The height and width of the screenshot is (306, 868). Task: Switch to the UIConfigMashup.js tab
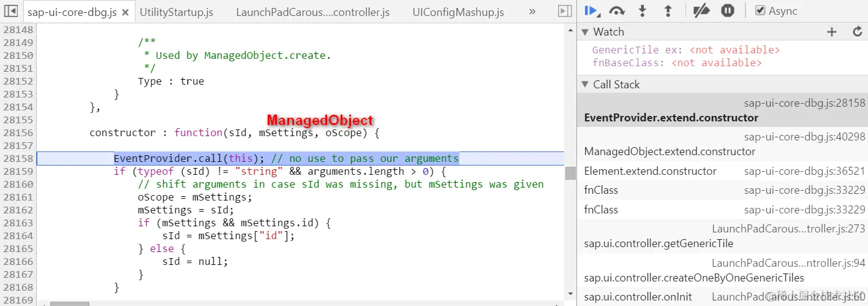point(458,12)
